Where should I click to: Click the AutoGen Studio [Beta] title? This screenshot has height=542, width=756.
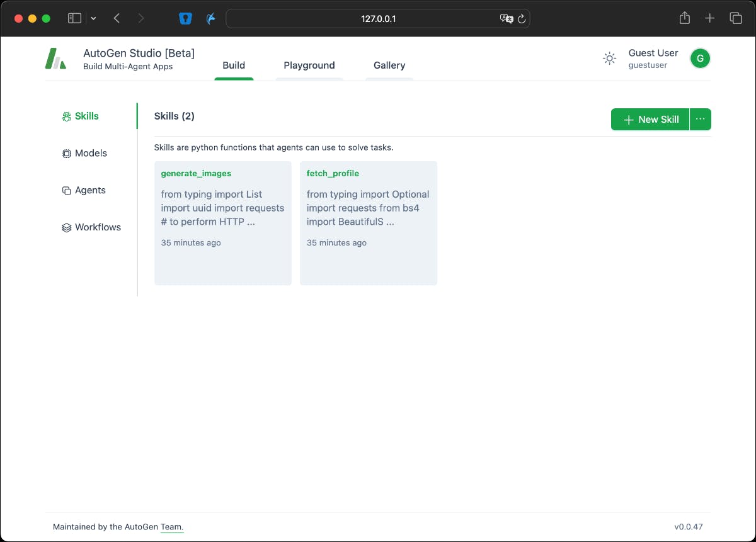[139, 54]
